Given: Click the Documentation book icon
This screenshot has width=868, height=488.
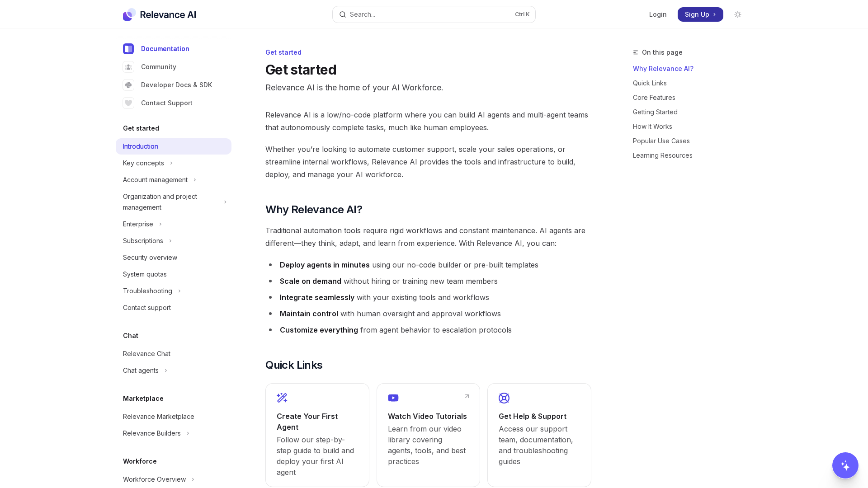Looking at the screenshot, I should click(128, 49).
